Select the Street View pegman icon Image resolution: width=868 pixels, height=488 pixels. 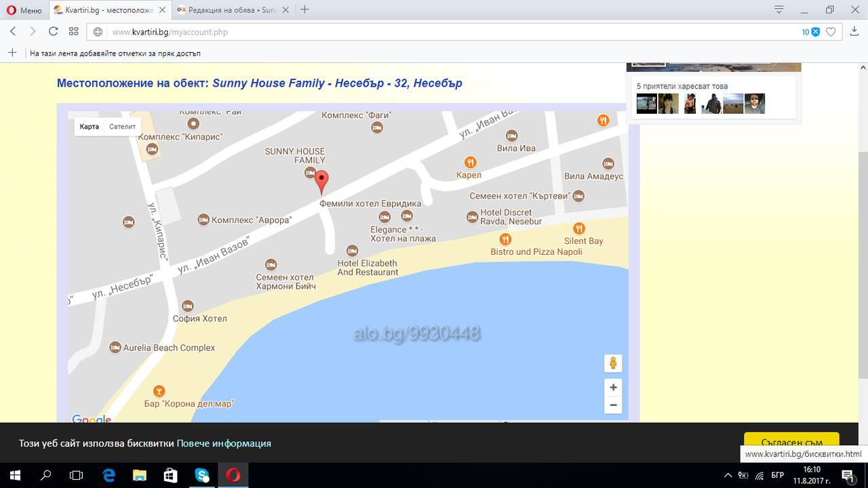[613, 363]
